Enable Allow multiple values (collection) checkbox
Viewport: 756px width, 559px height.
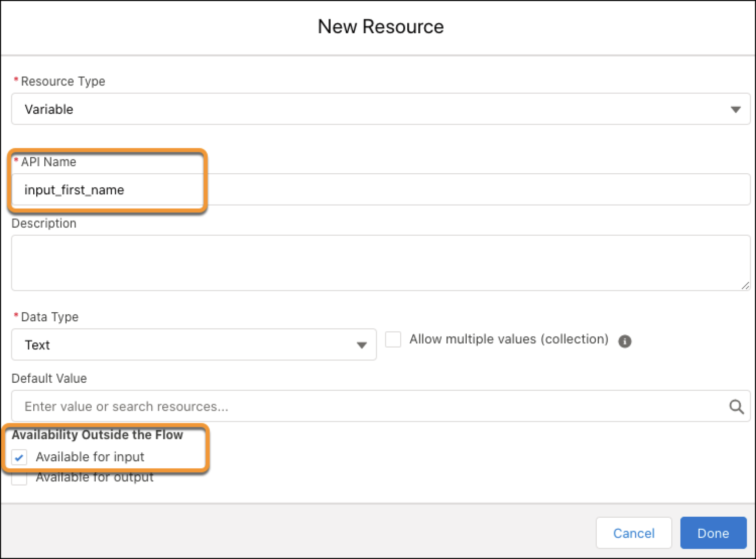point(393,339)
